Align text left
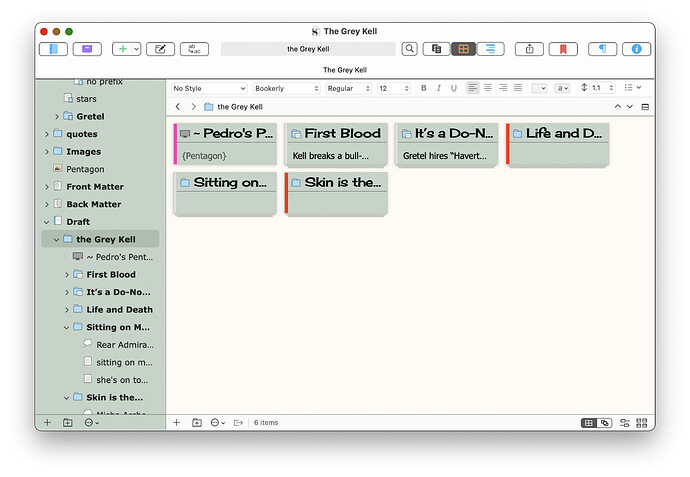Image resolution: width=690 pixels, height=477 pixels. pyautogui.click(x=473, y=88)
